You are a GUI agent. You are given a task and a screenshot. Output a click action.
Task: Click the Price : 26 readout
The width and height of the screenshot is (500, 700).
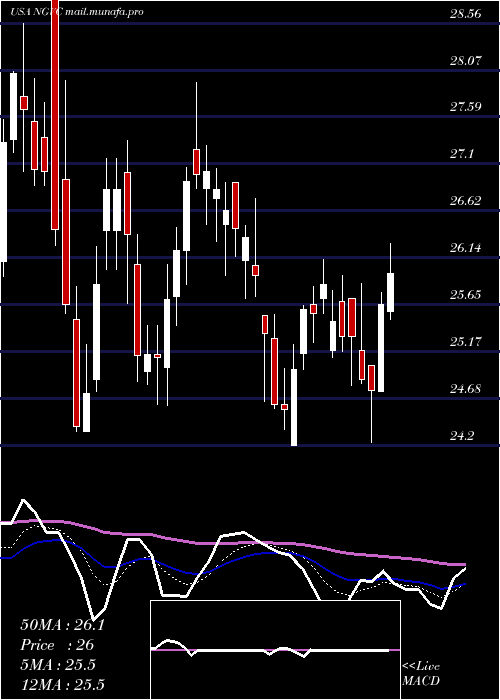pyautogui.click(x=57, y=645)
